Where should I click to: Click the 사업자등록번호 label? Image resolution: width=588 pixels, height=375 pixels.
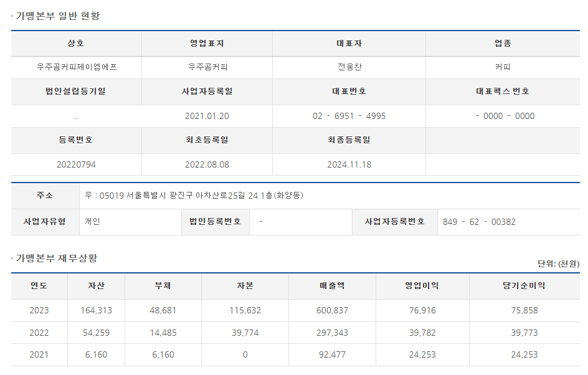point(395,222)
